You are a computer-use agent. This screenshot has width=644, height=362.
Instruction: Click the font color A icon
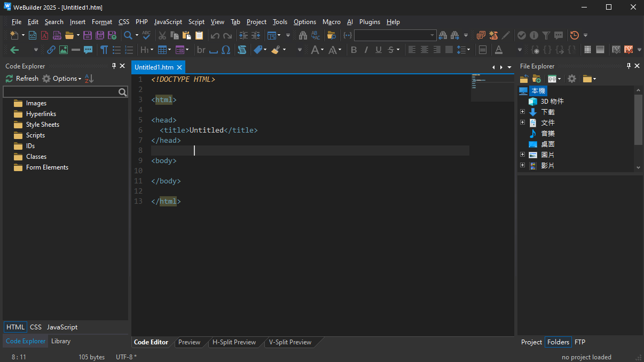[498, 50]
